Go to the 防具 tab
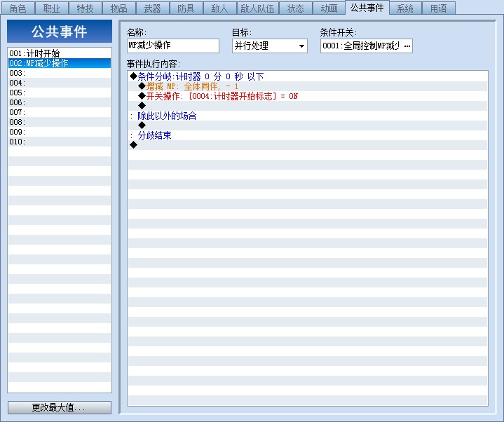Image resolution: width=504 pixels, height=422 pixels. click(186, 8)
